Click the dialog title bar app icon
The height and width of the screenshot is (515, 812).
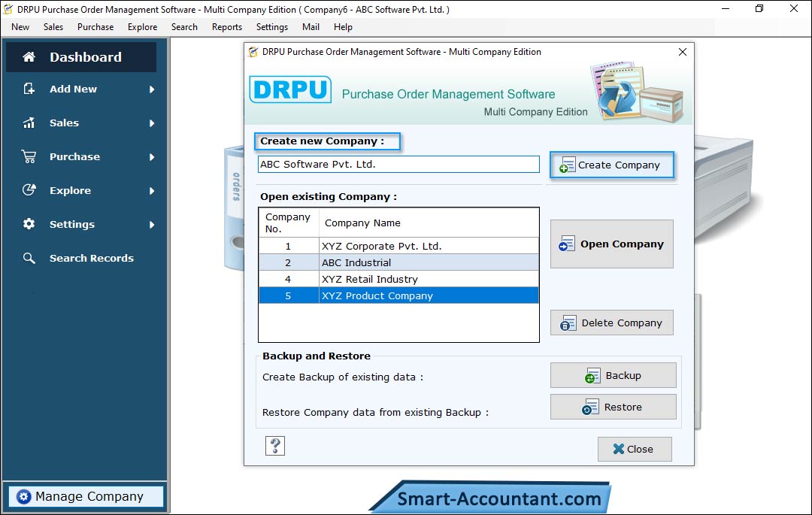point(253,52)
